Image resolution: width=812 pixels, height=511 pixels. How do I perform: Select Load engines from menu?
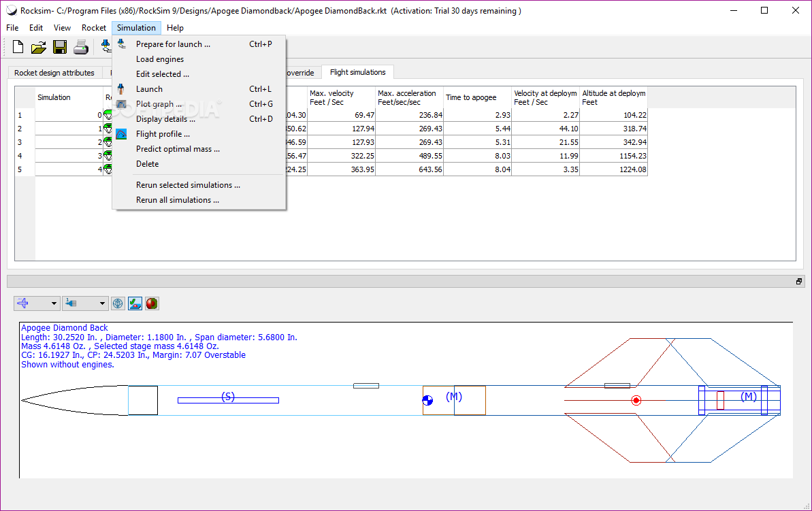point(199,59)
